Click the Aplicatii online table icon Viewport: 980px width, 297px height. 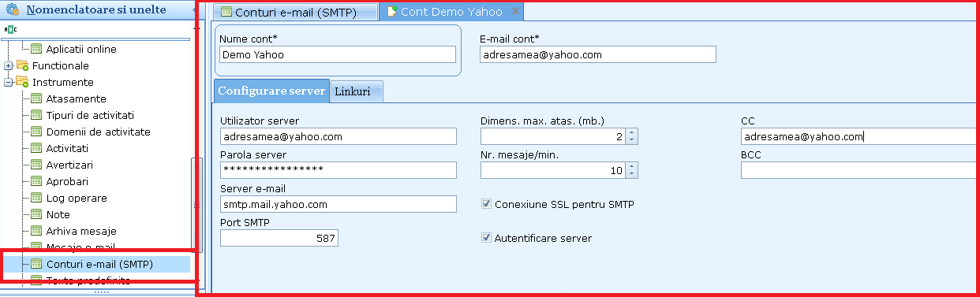36,49
